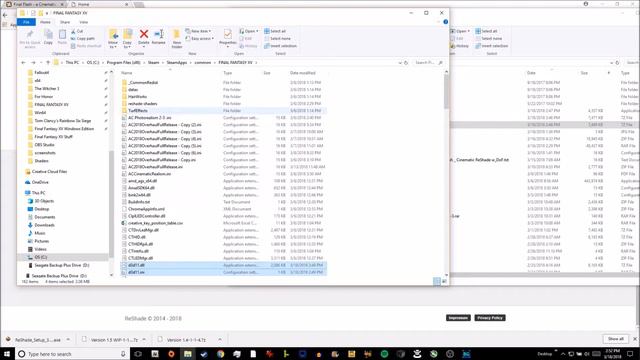This screenshot has width=640, height=360.
Task: Select the reshade-shaders folder
Action: (x=142, y=104)
